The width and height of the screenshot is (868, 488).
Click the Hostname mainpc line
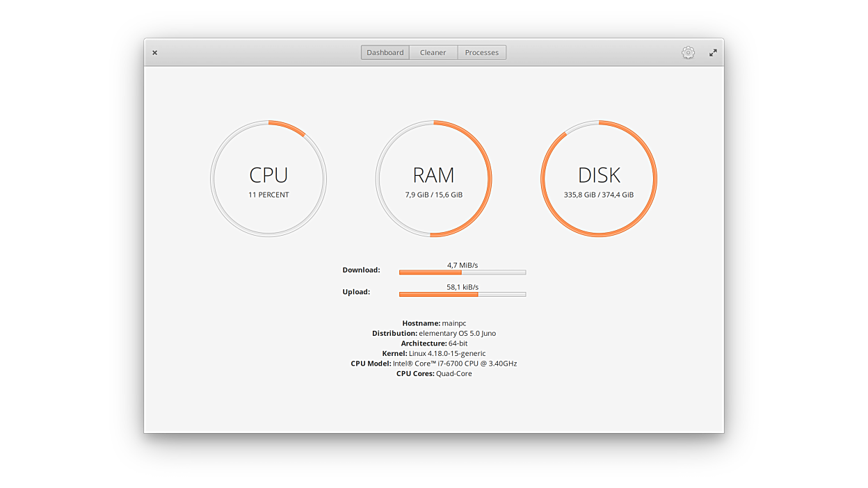click(434, 323)
